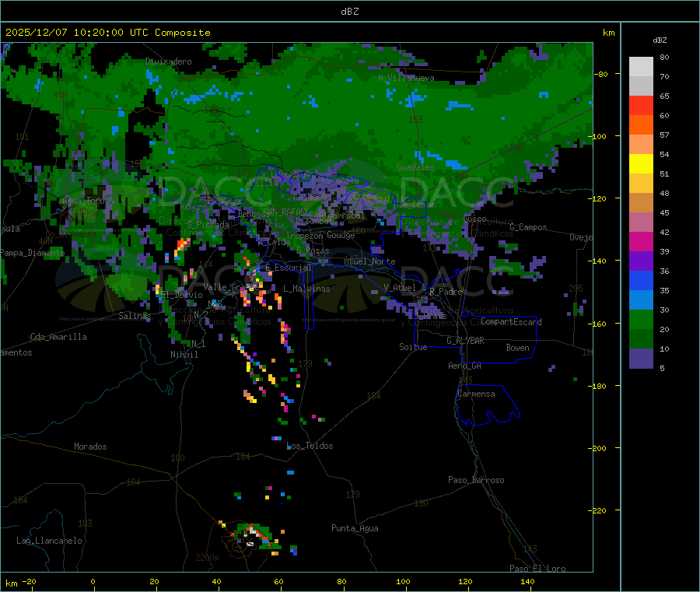The image size is (700, 592).
Task: Click the Salinas place label
Action: [x=135, y=316]
